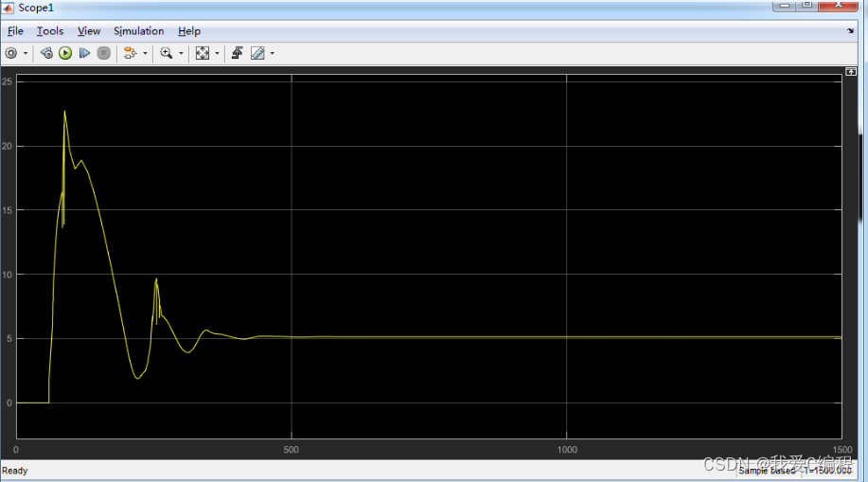Open the Simulation menu
The width and height of the screenshot is (868, 482).
tap(138, 31)
